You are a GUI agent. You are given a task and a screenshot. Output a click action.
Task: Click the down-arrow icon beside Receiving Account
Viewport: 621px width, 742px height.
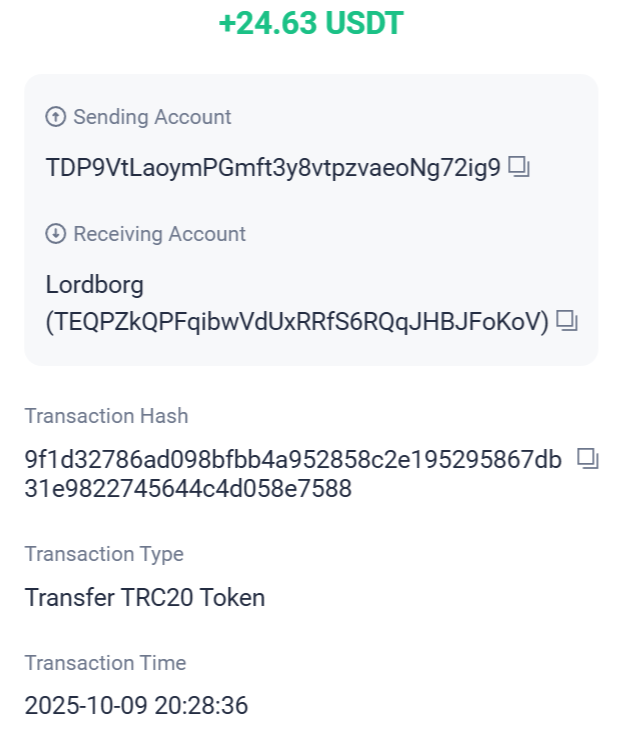tap(56, 234)
